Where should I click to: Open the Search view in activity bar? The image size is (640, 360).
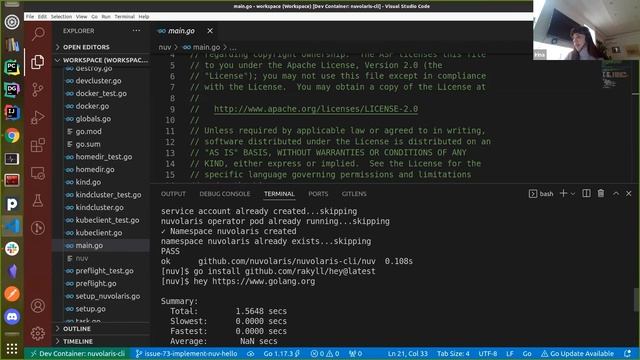point(38,33)
